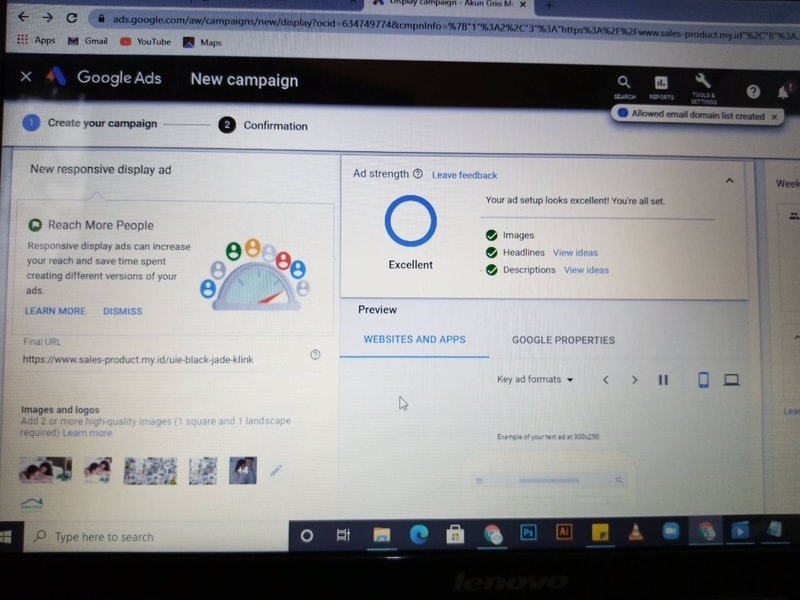Select the Websites and Apps tab
The height and width of the screenshot is (600, 800).
[x=414, y=340]
